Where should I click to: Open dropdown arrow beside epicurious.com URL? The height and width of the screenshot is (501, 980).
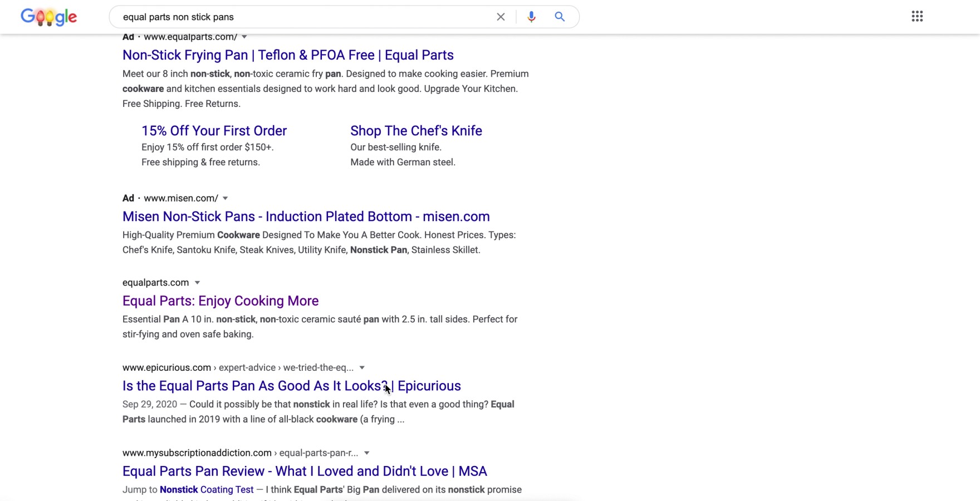click(362, 368)
